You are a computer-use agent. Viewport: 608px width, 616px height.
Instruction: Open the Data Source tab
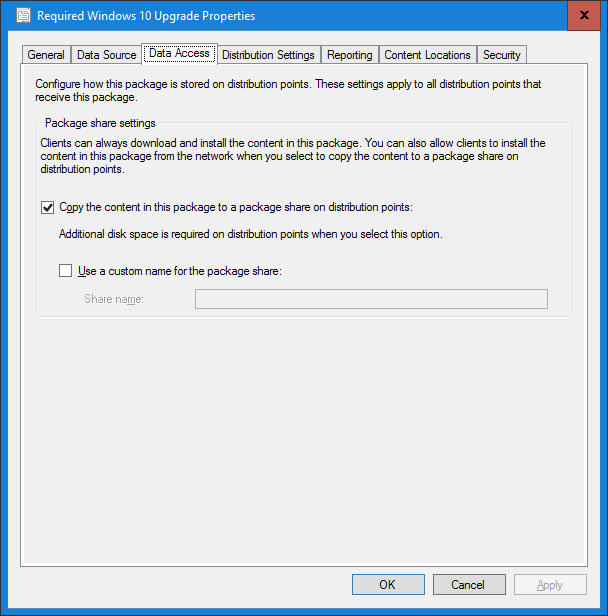106,55
